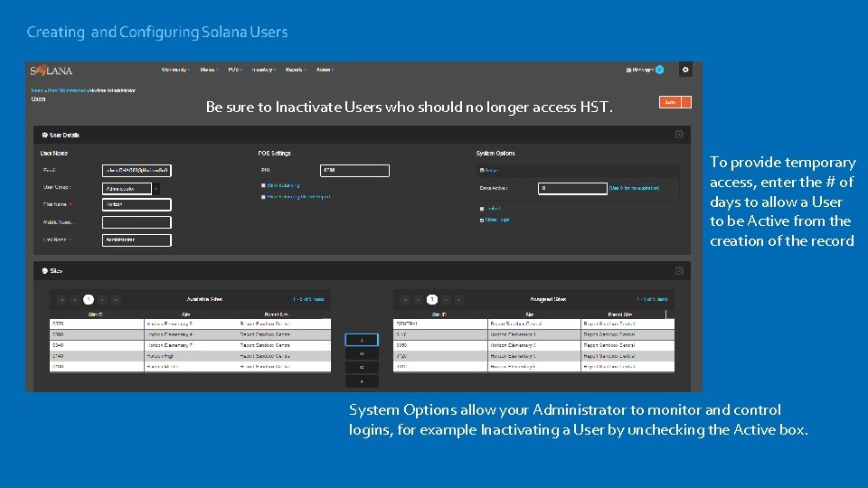Open the Save button dropdown arrow

pos(686,102)
